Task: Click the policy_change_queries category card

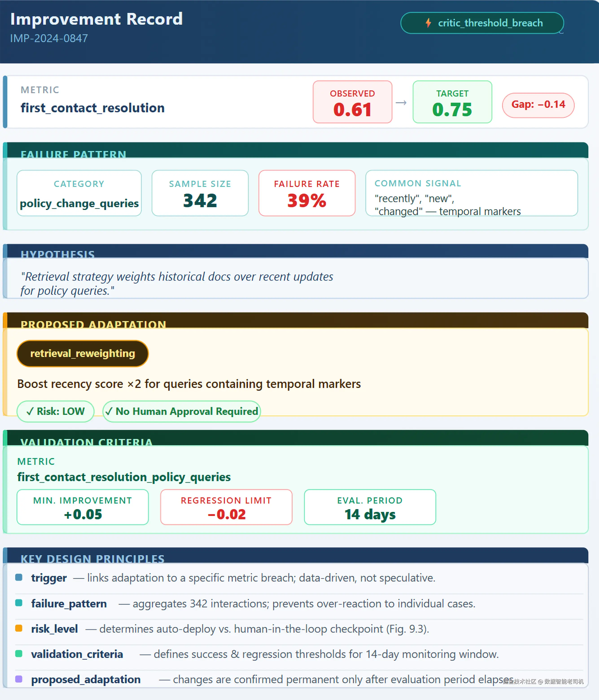Action: (79, 193)
